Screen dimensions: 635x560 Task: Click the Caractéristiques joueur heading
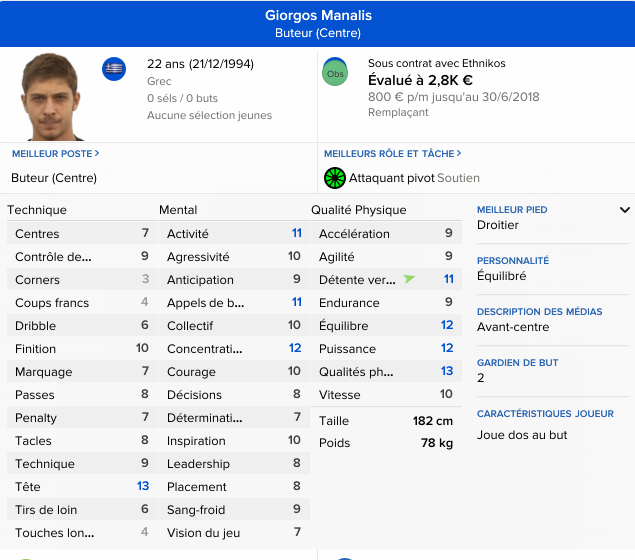[x=545, y=414]
